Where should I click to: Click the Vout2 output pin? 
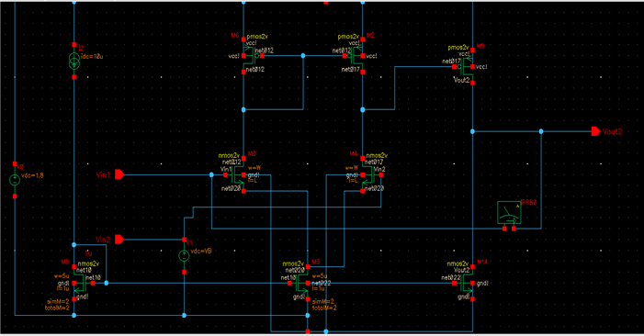click(596, 131)
